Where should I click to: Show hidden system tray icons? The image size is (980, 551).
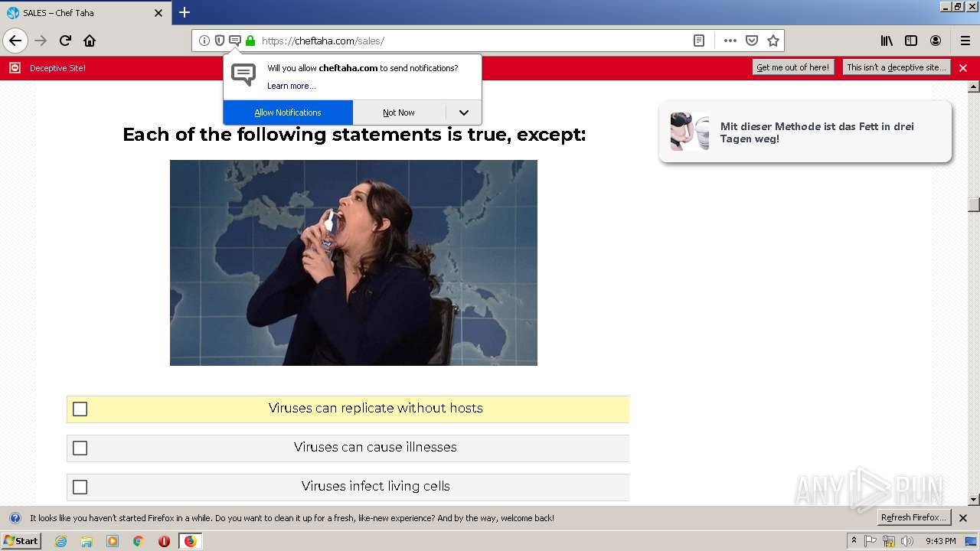click(854, 540)
